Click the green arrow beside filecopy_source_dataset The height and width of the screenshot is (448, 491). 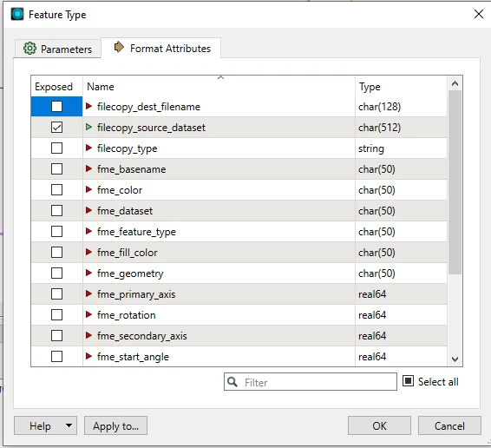[88, 128]
